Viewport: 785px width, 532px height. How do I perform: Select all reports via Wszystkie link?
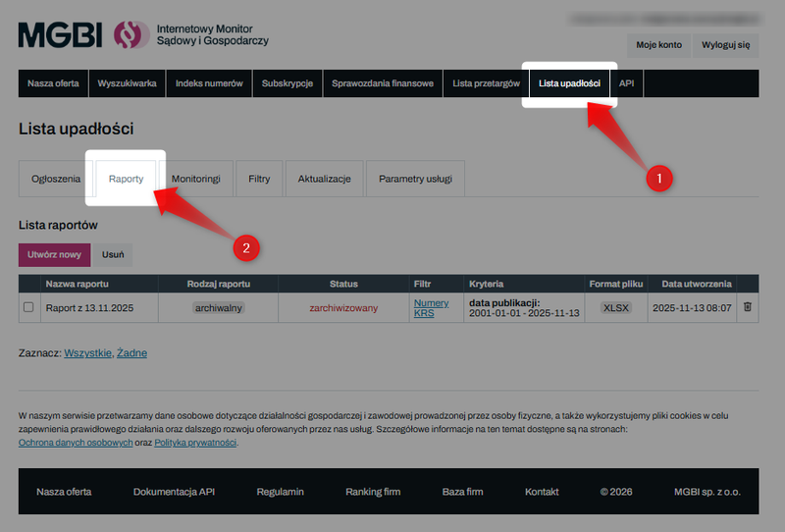click(87, 352)
